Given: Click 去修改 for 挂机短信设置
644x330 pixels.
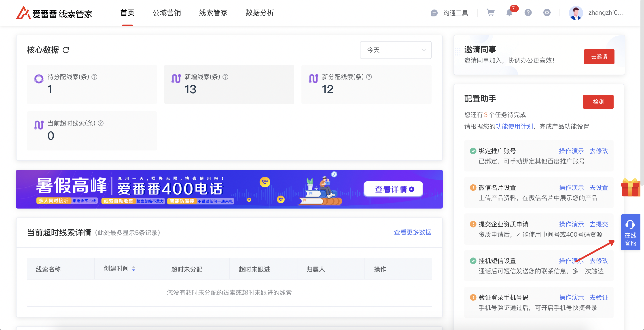Looking at the screenshot, I should click(599, 261).
